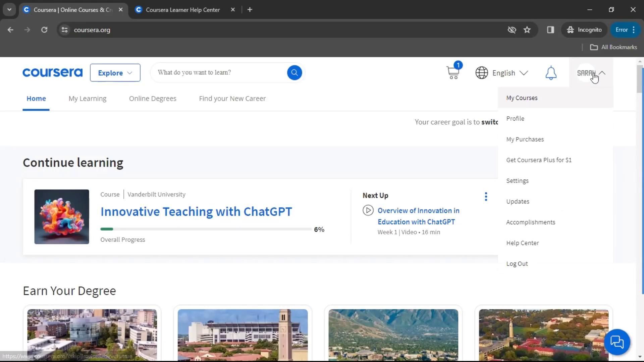The width and height of the screenshot is (644, 362).
Task: Open the chat support bubble icon
Action: tap(616, 342)
